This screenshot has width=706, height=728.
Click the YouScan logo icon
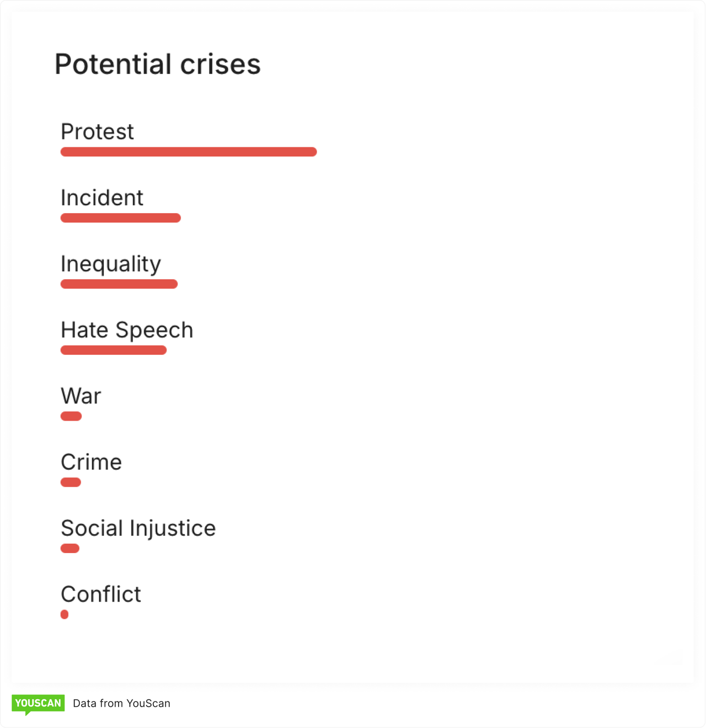pyautogui.click(x=38, y=704)
